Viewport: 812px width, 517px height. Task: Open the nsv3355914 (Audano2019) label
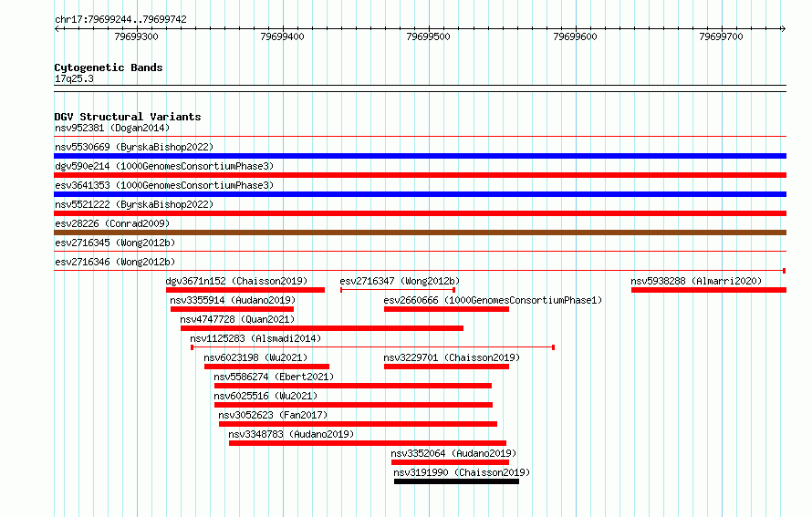click(x=233, y=300)
